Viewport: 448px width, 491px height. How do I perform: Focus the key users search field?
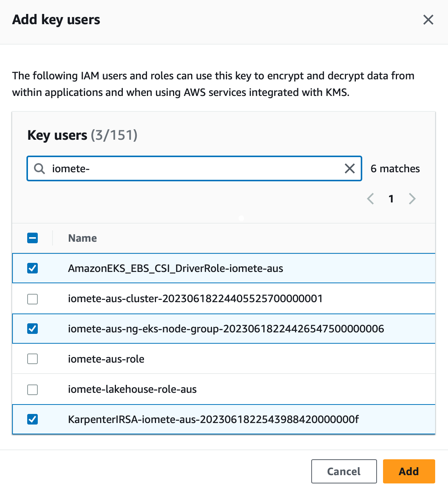(x=194, y=168)
